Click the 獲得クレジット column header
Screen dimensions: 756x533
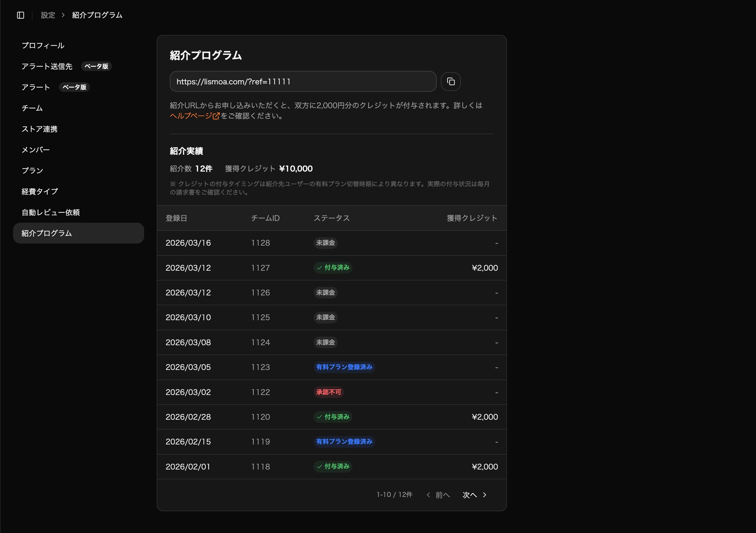pos(472,218)
